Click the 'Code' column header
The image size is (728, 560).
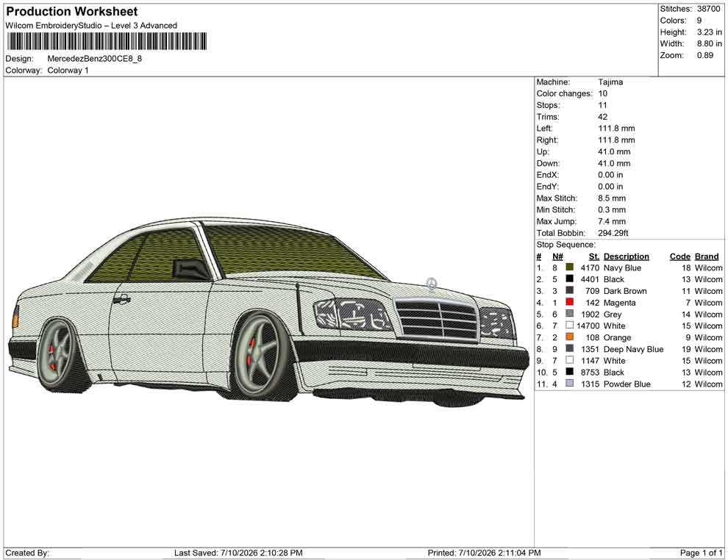tap(680, 256)
